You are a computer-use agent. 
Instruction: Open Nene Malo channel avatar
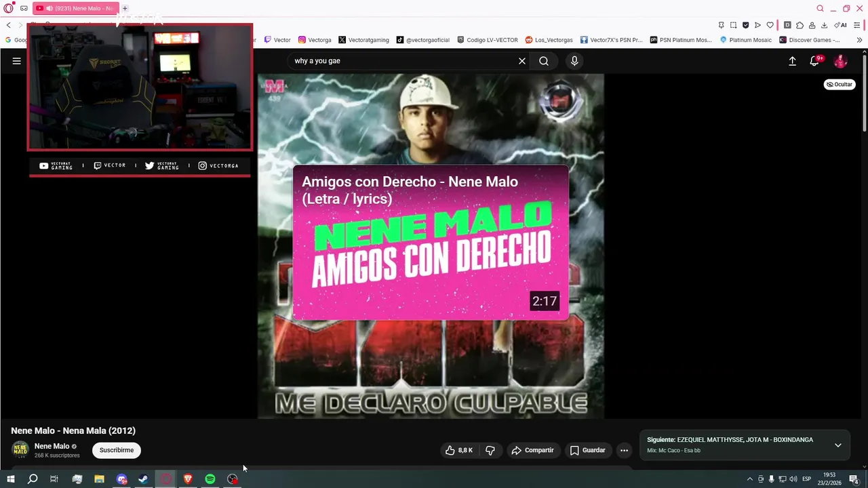pyautogui.click(x=20, y=450)
